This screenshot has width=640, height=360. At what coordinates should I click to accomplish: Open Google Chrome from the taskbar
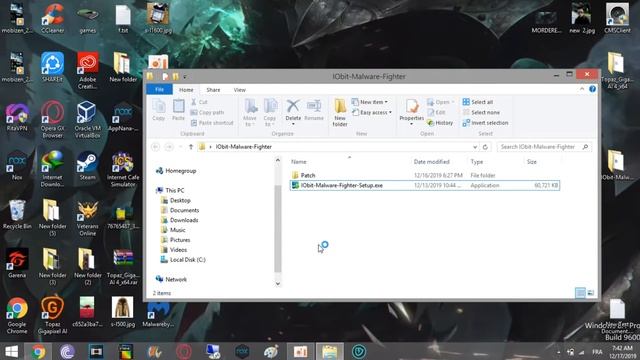pyautogui.click(x=38, y=351)
